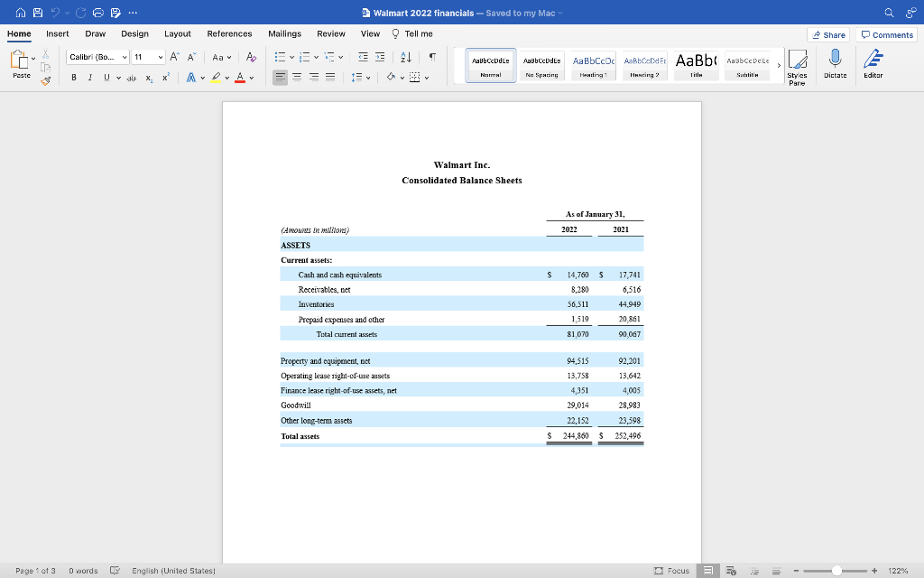Click the subscript icon
Viewport: 924px width, 578px height.
tap(149, 79)
